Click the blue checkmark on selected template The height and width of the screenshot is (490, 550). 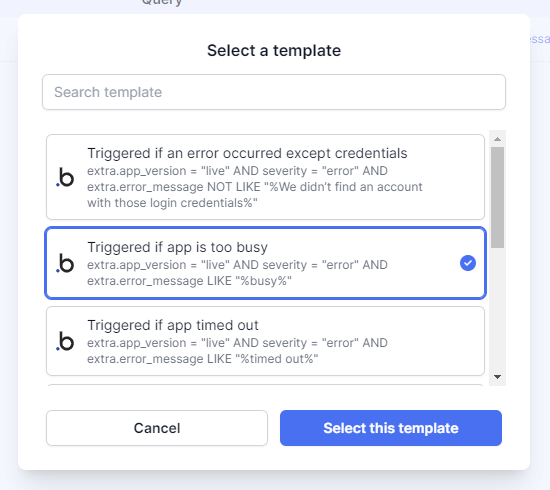click(x=468, y=263)
